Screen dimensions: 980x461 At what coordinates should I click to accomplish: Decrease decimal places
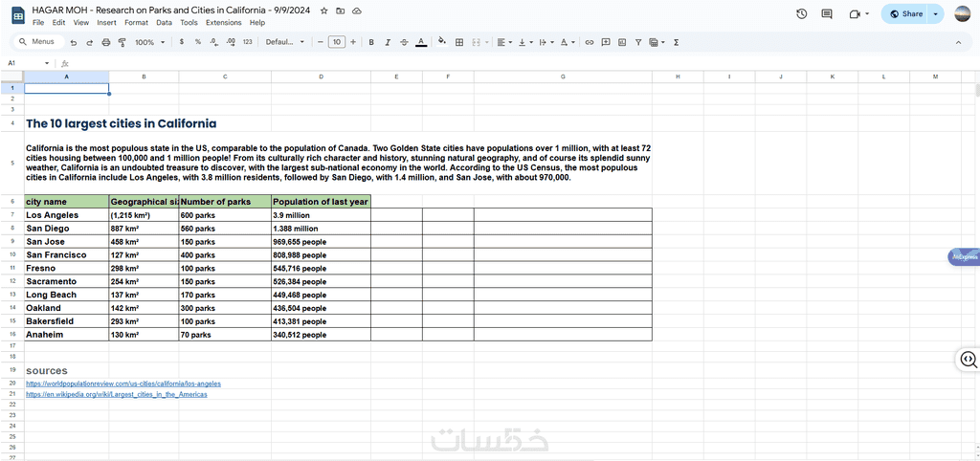coord(214,42)
